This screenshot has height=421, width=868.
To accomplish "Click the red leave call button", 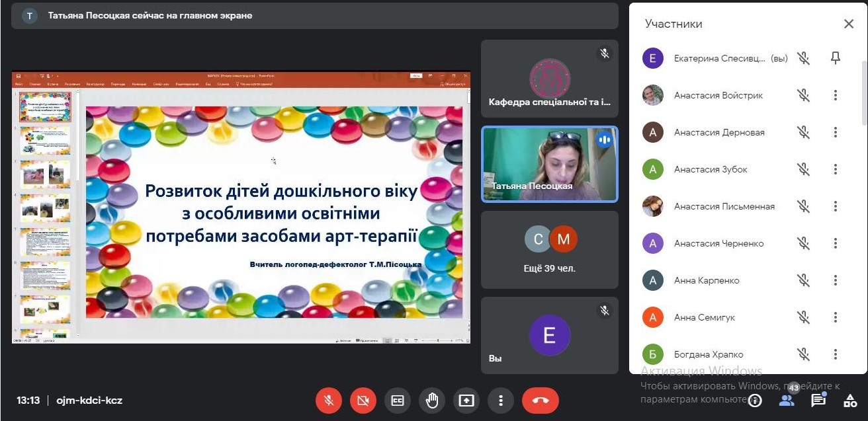I will click(540, 401).
